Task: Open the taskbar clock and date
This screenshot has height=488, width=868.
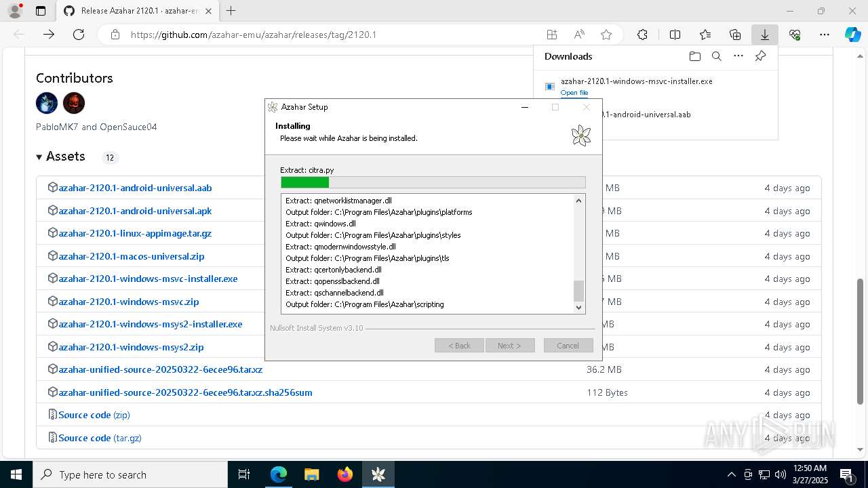Action: coord(810,474)
